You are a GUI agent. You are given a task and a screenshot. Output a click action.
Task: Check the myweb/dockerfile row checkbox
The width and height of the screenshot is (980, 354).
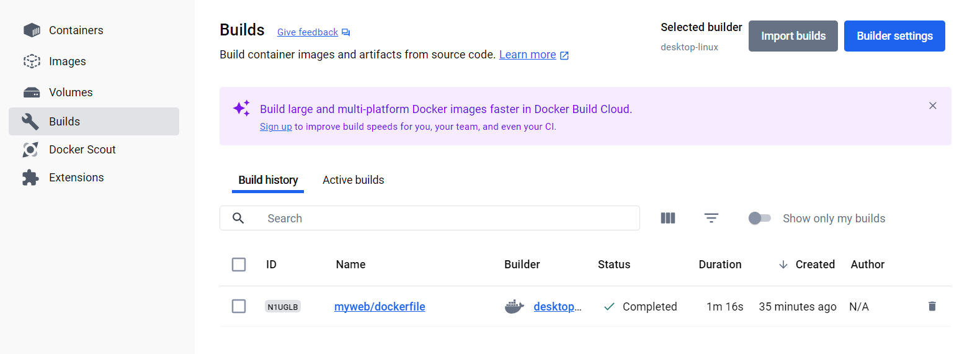click(239, 306)
